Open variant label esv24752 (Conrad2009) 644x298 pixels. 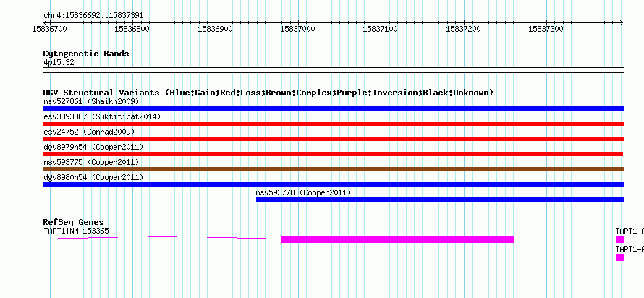[89, 132]
